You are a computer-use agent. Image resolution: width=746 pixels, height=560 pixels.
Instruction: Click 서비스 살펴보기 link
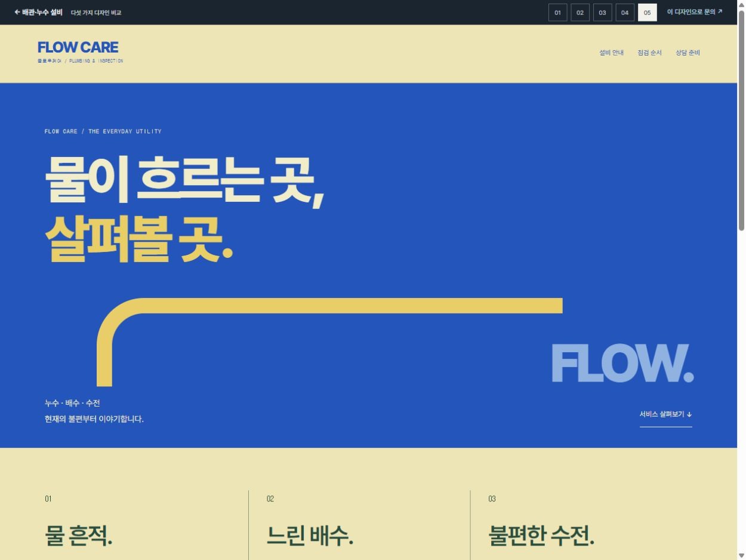coord(666,414)
